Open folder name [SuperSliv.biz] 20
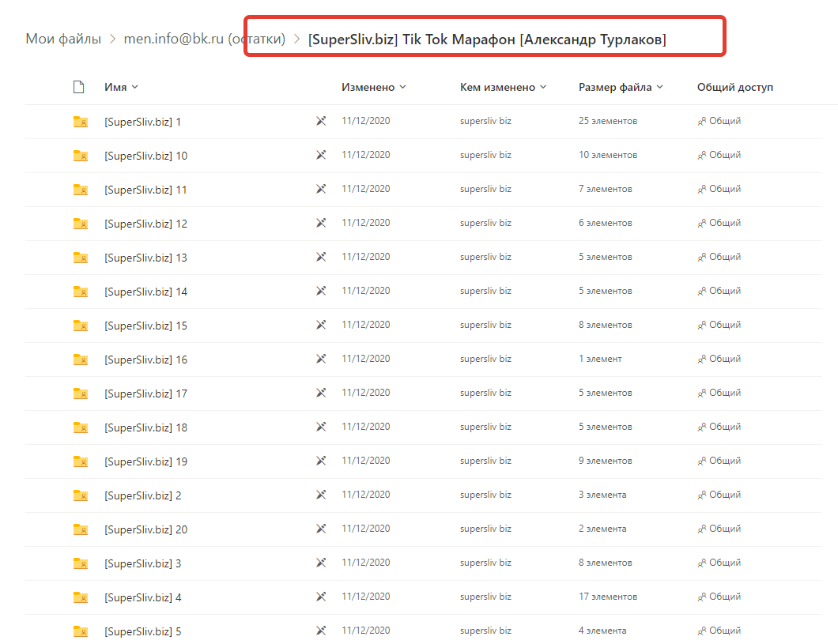 point(146,529)
